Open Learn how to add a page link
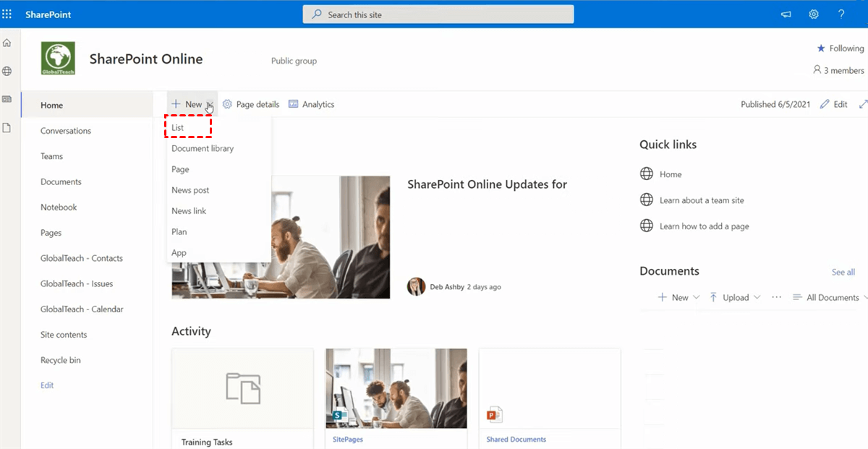 point(705,226)
